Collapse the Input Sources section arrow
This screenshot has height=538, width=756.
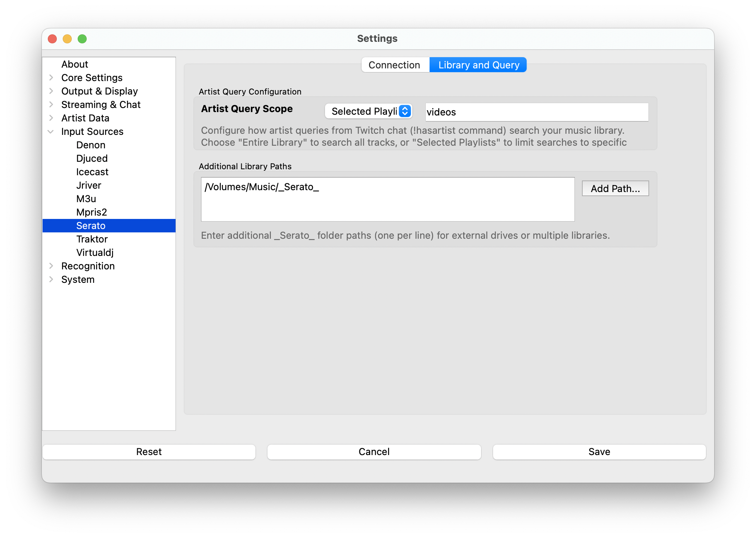[51, 132]
